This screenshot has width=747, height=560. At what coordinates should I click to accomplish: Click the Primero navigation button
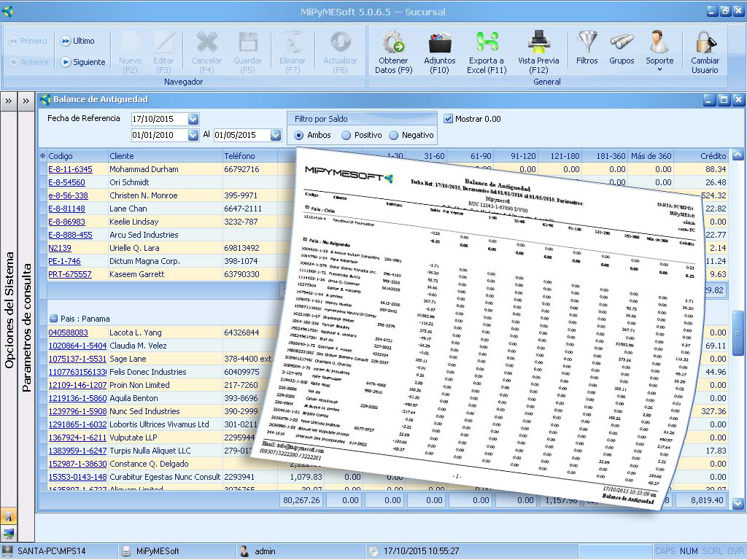(x=28, y=41)
